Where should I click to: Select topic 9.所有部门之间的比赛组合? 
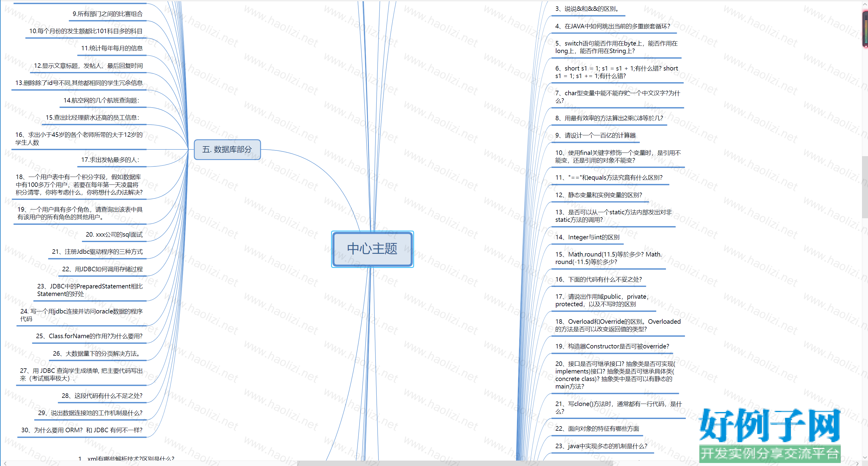(x=107, y=14)
